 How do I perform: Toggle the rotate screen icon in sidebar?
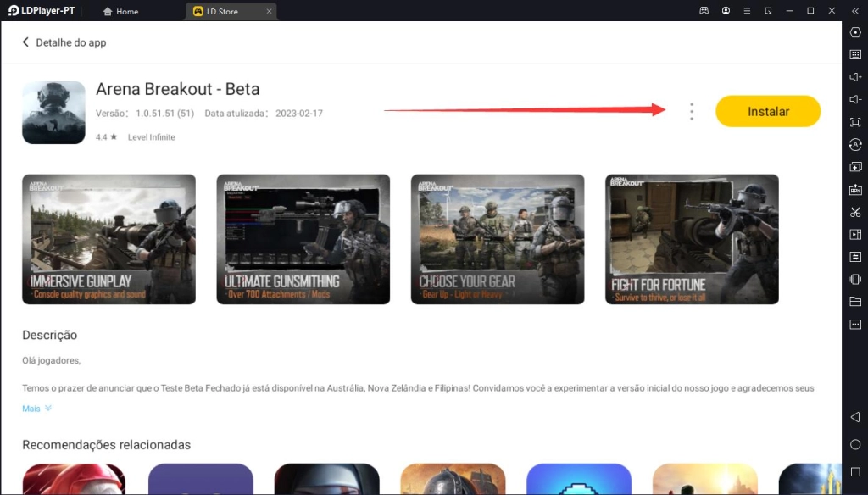pos(854,279)
